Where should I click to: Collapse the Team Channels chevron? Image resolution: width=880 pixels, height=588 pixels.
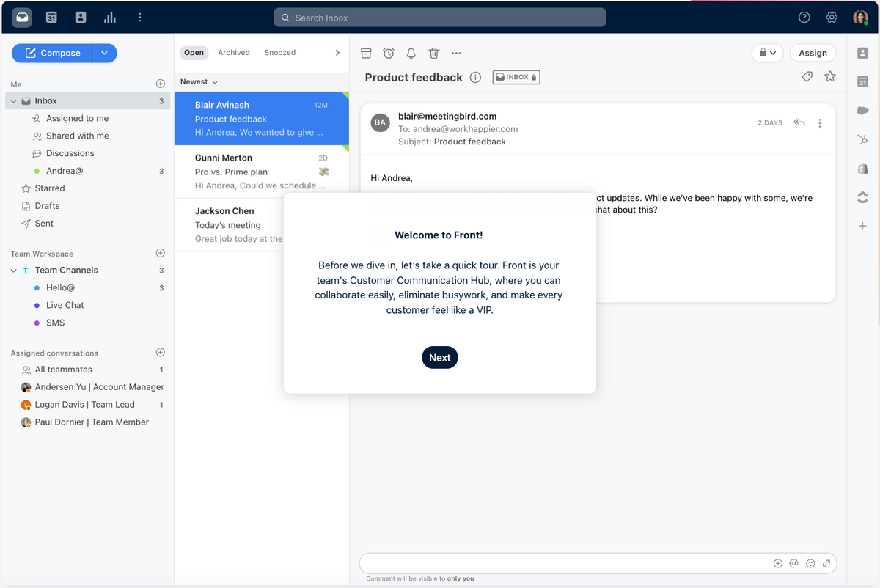14,271
